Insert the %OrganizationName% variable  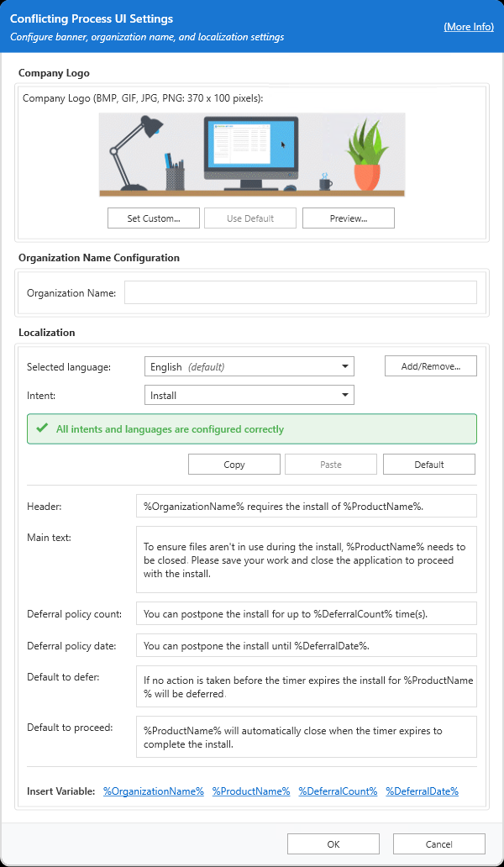click(153, 791)
